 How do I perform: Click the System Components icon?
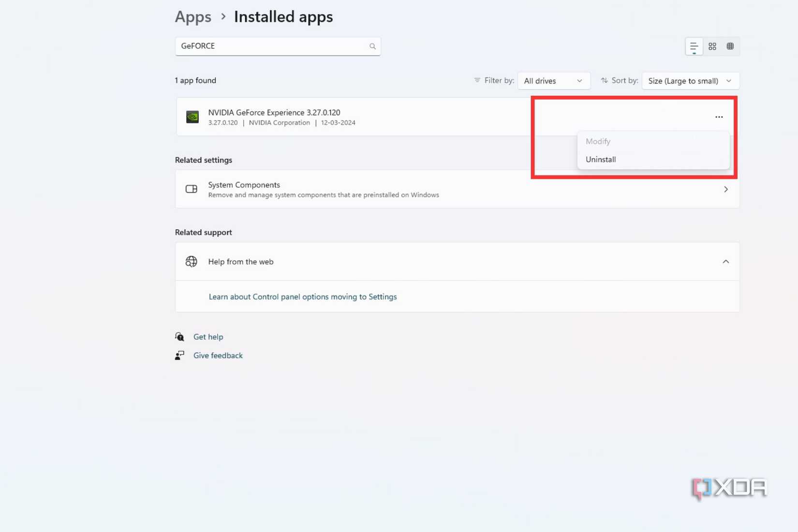192,189
